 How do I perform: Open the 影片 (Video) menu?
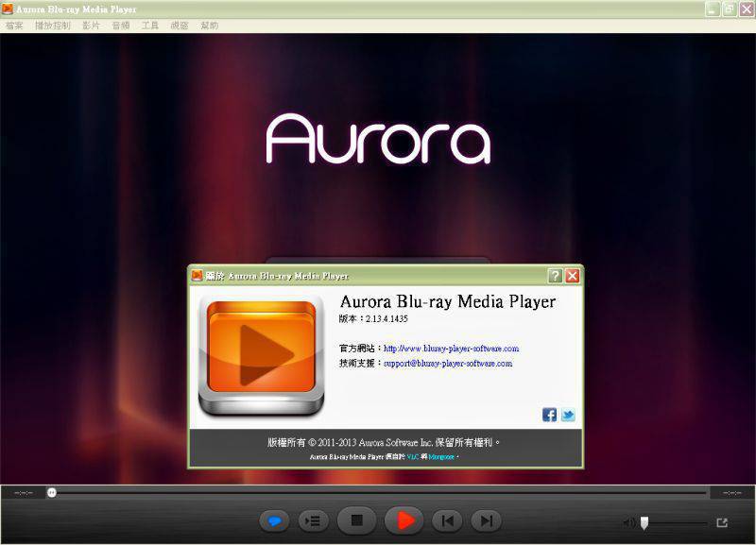91,26
